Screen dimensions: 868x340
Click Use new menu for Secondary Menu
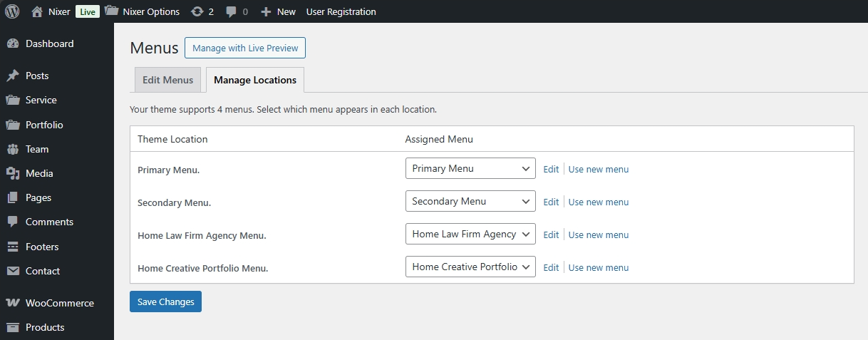point(598,202)
